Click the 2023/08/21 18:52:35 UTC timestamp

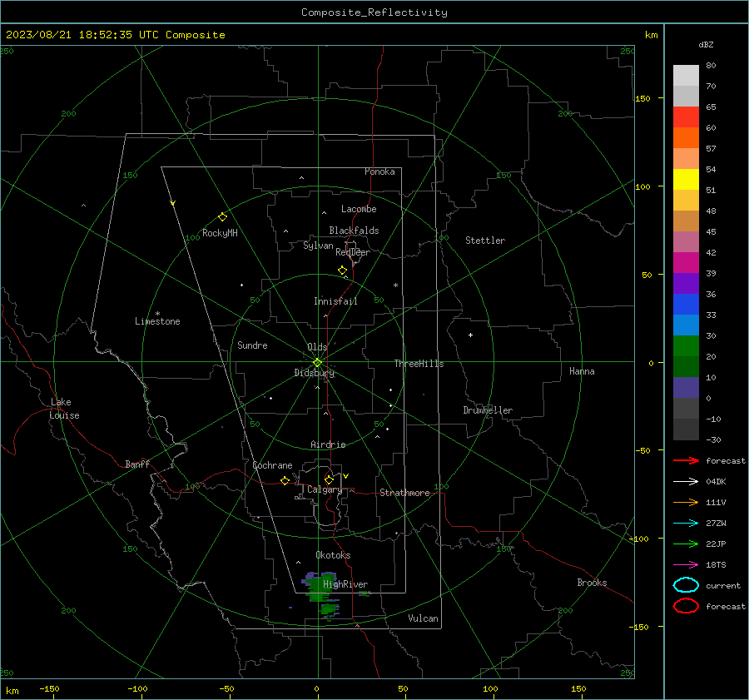click(115, 35)
